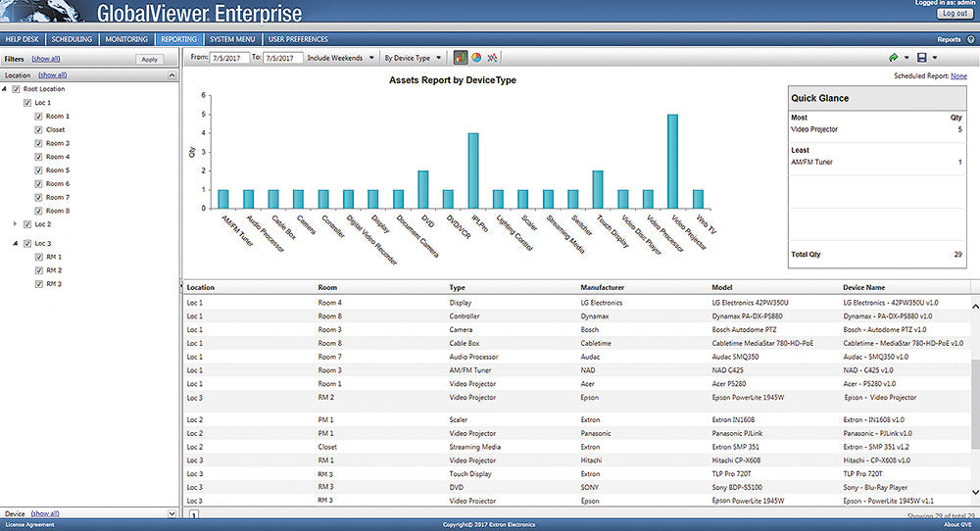Select the 'Hitachi CP-X608' model cell

pyautogui.click(x=736, y=460)
